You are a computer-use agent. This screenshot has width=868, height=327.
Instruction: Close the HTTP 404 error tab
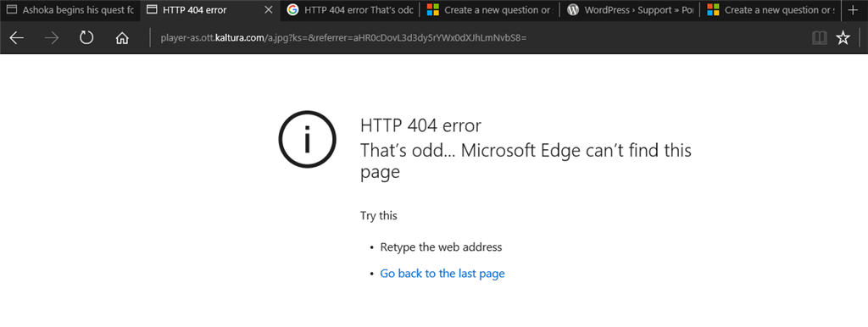pyautogui.click(x=269, y=10)
